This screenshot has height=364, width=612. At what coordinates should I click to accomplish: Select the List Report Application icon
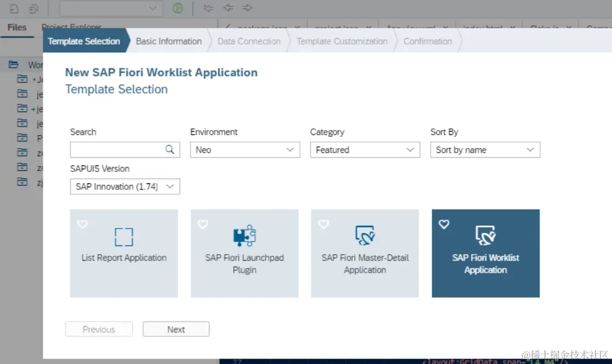(x=124, y=237)
